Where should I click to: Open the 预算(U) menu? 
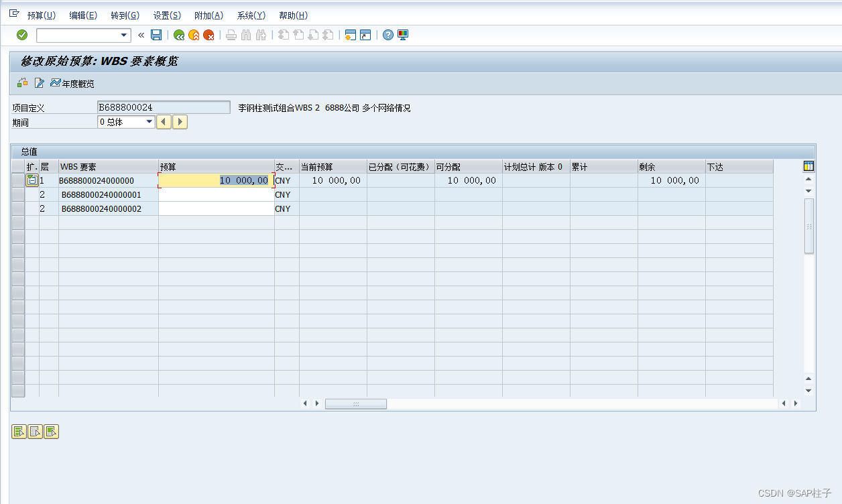click(x=42, y=15)
